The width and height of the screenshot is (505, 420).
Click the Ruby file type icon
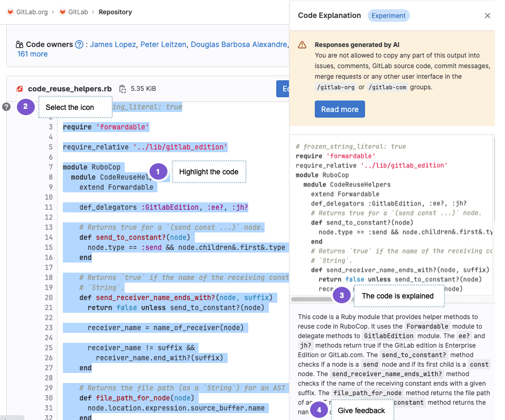click(20, 89)
